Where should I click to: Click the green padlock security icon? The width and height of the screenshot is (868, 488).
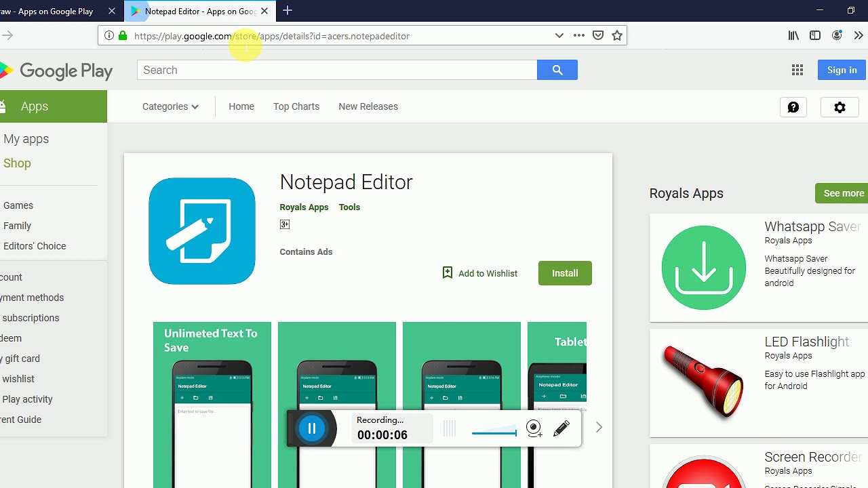point(123,36)
